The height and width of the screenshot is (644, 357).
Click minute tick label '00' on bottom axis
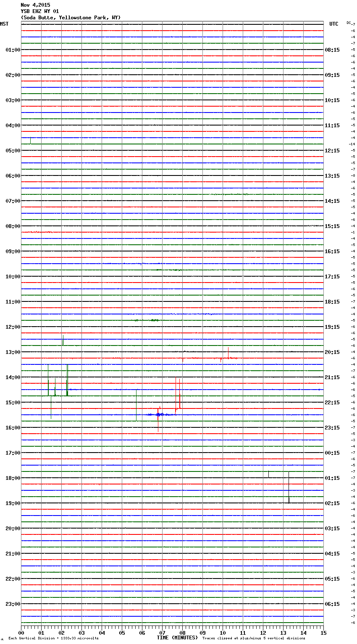click(x=21, y=633)
